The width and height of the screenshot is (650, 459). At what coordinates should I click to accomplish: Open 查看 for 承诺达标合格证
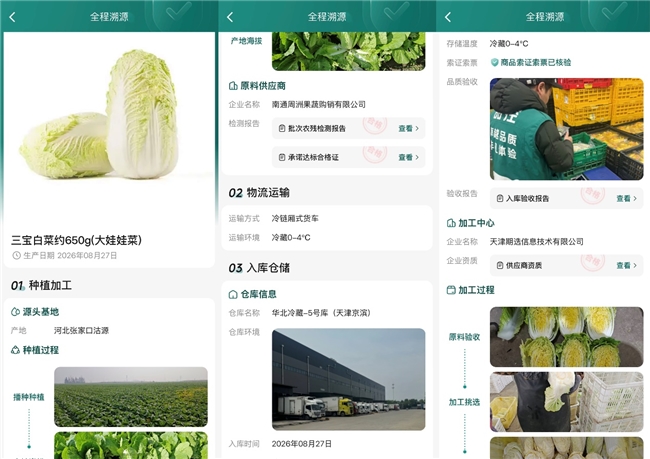click(408, 158)
